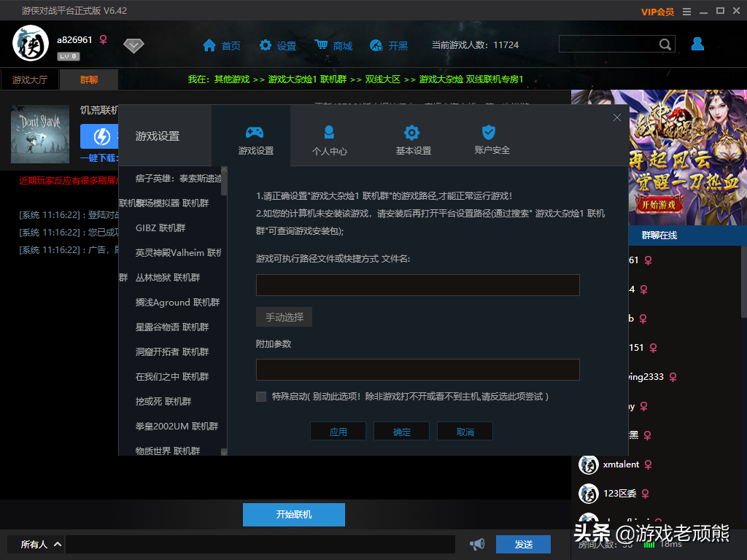Click the 其他游戏 breadcrumb text
This screenshot has height=560, width=747.
click(231, 79)
